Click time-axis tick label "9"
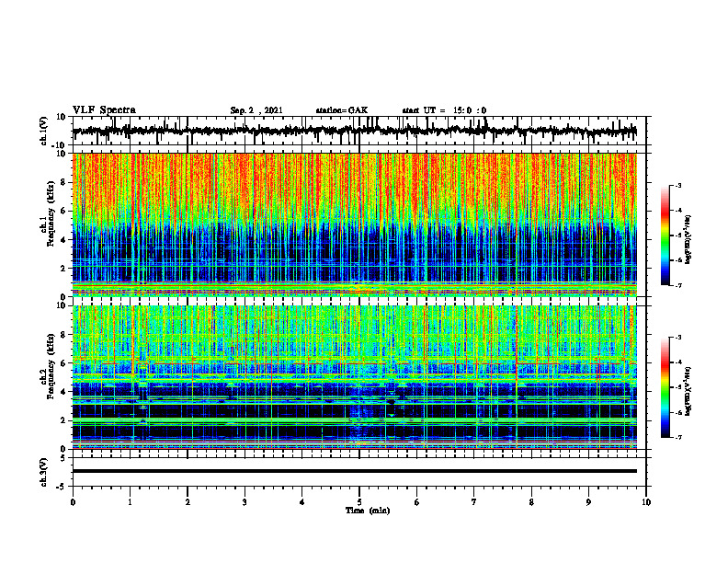The image size is (728, 563). click(588, 502)
